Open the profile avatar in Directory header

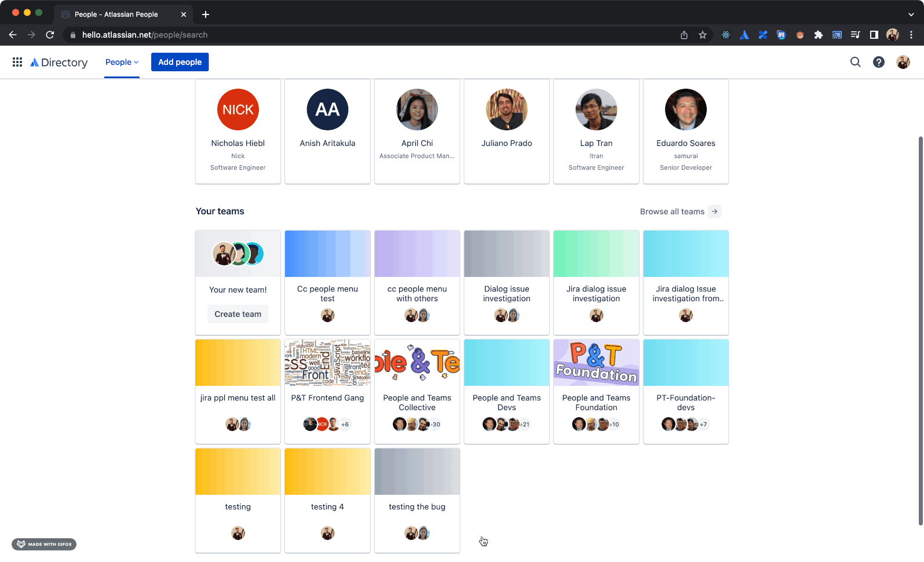(x=903, y=62)
